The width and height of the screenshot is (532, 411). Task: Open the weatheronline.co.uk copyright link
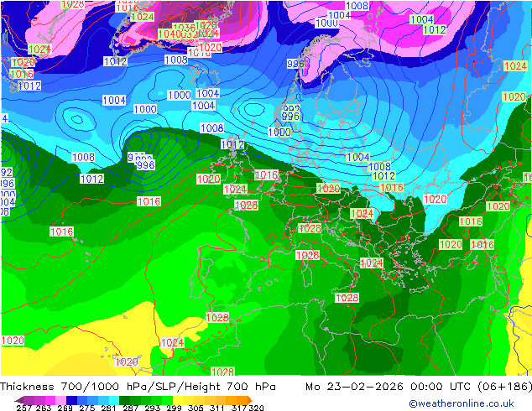(462, 403)
